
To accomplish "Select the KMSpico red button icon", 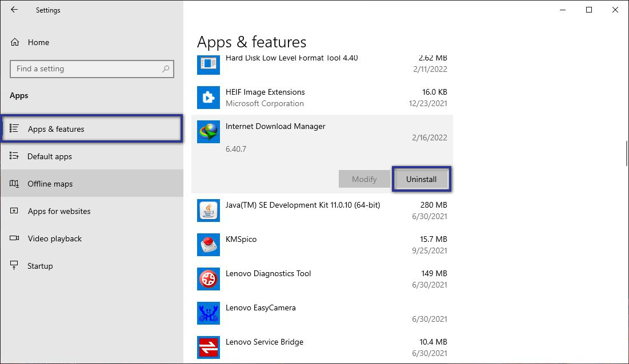I will tap(208, 245).
